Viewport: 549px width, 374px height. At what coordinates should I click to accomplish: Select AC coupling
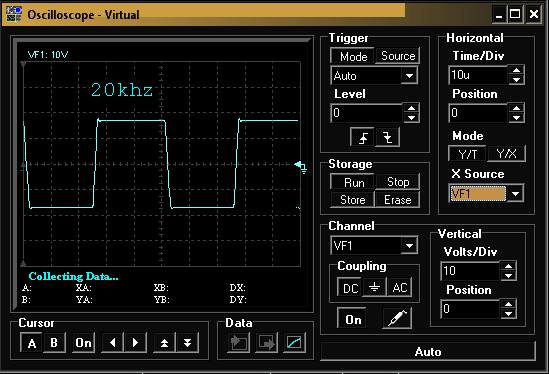pos(399,288)
